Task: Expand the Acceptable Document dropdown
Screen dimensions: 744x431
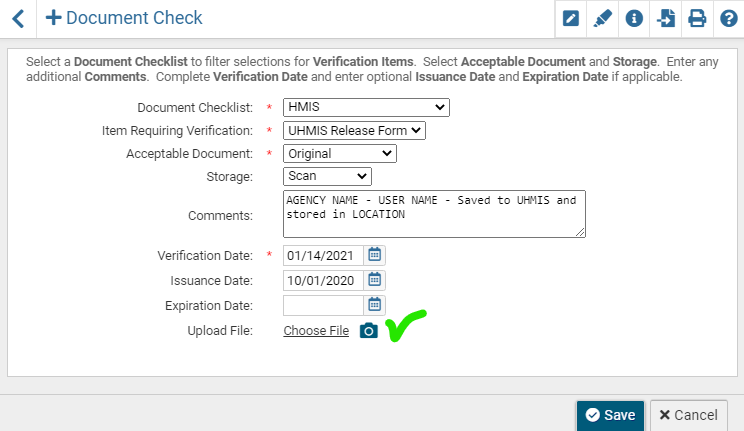Action: click(340, 154)
